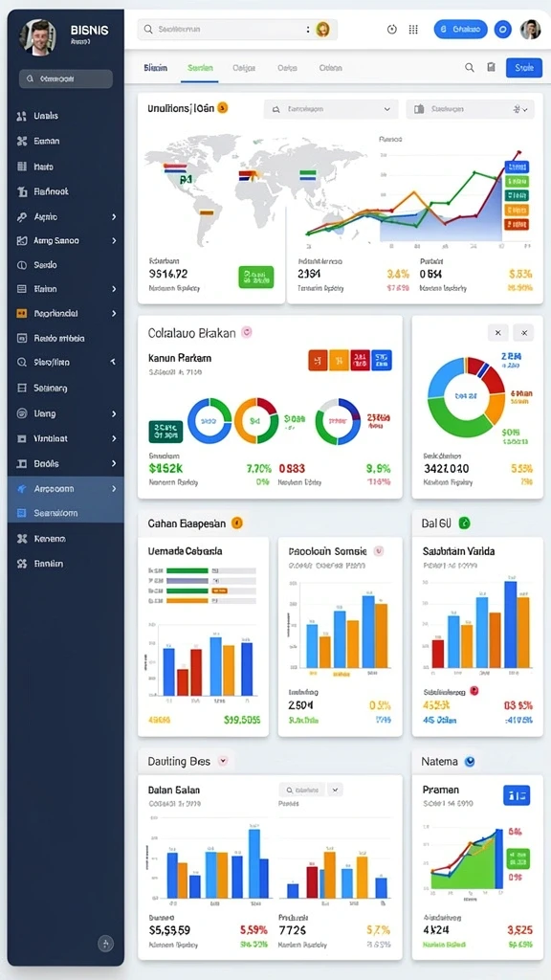
Task: Click the orange badge next to Gahan Eiaepesan
Action: pyautogui.click(x=237, y=523)
